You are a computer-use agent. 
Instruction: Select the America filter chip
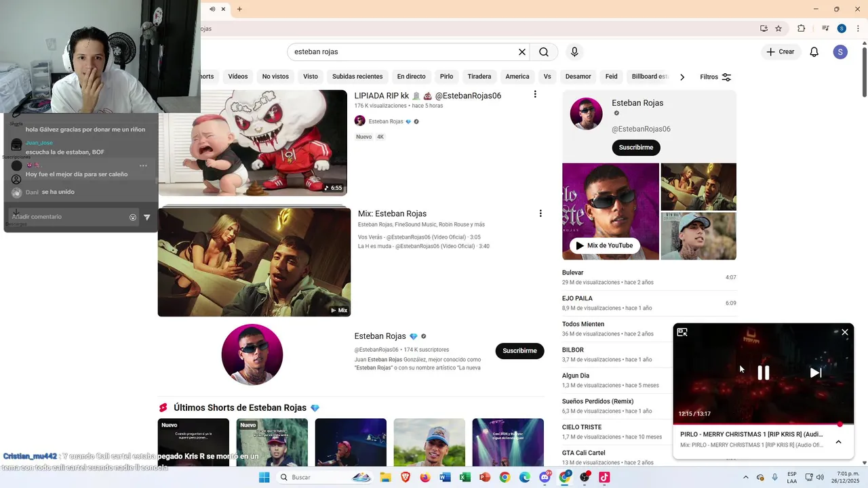(x=517, y=77)
